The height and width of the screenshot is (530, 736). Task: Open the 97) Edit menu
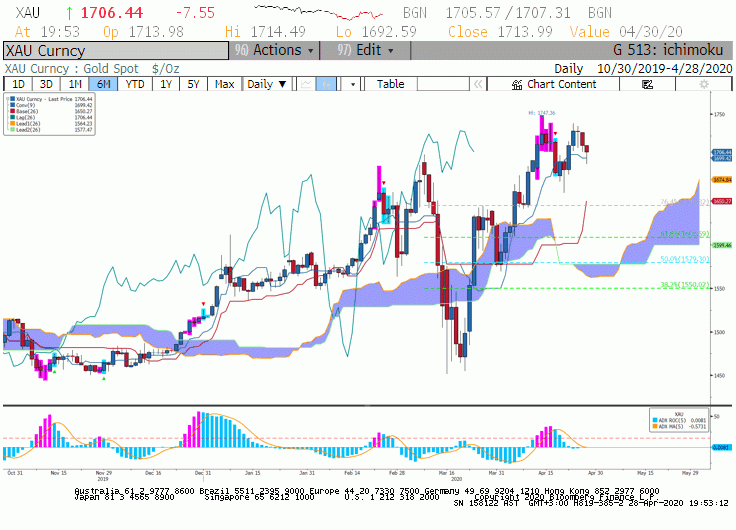click(365, 50)
